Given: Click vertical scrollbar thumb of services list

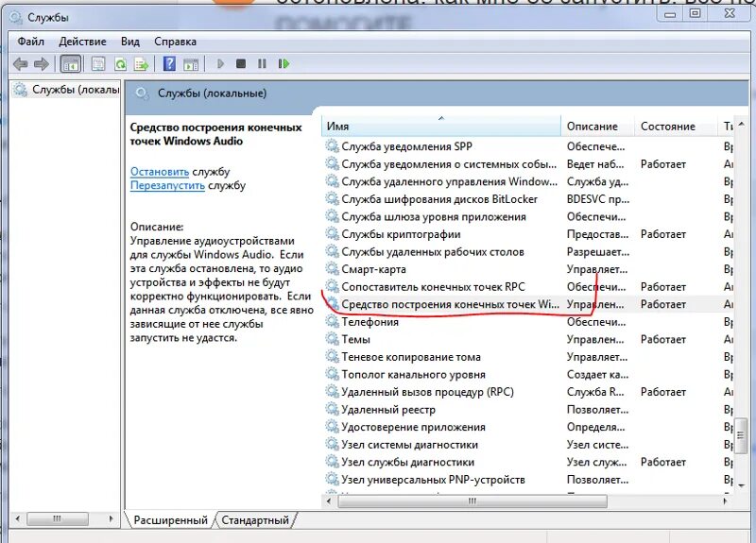Looking at the screenshot, I should point(741,435).
